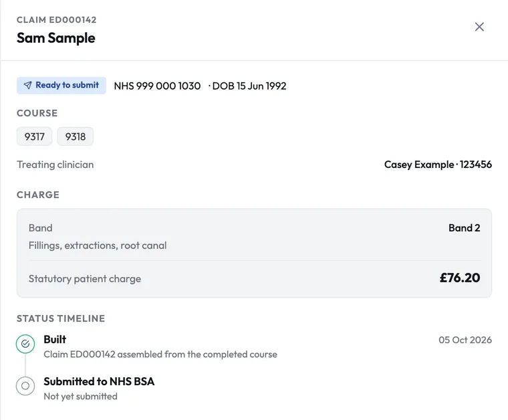Click clinician Casey Example · 123456
The image size is (508, 420).
(x=438, y=165)
